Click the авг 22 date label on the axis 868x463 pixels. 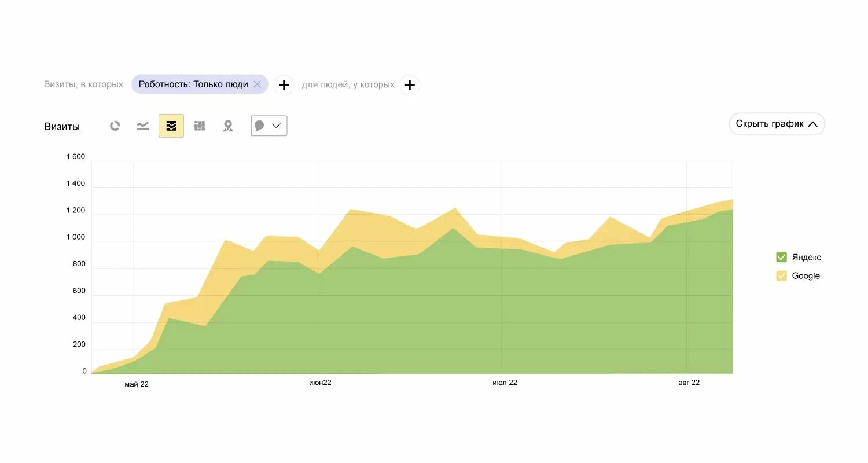tap(689, 383)
